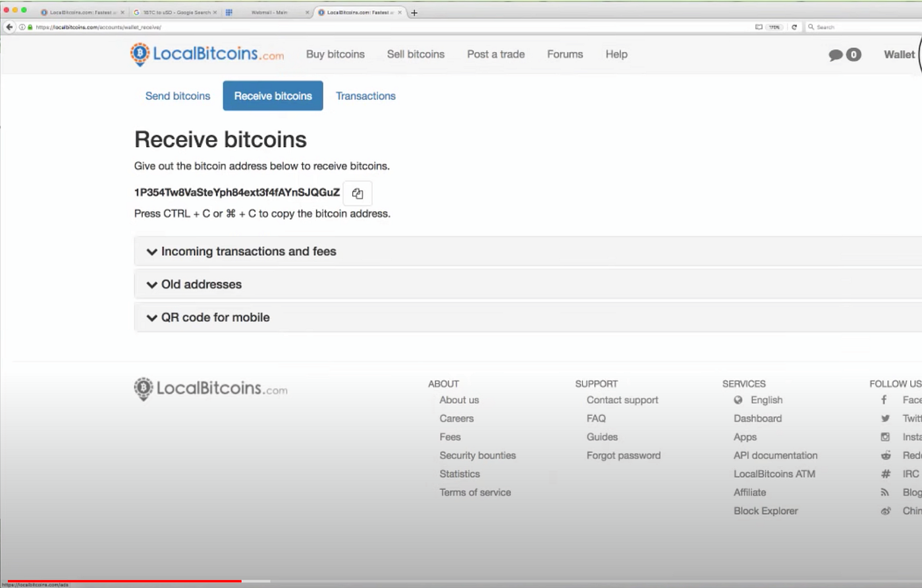
Task: Click the browser URL address field
Action: (x=392, y=27)
